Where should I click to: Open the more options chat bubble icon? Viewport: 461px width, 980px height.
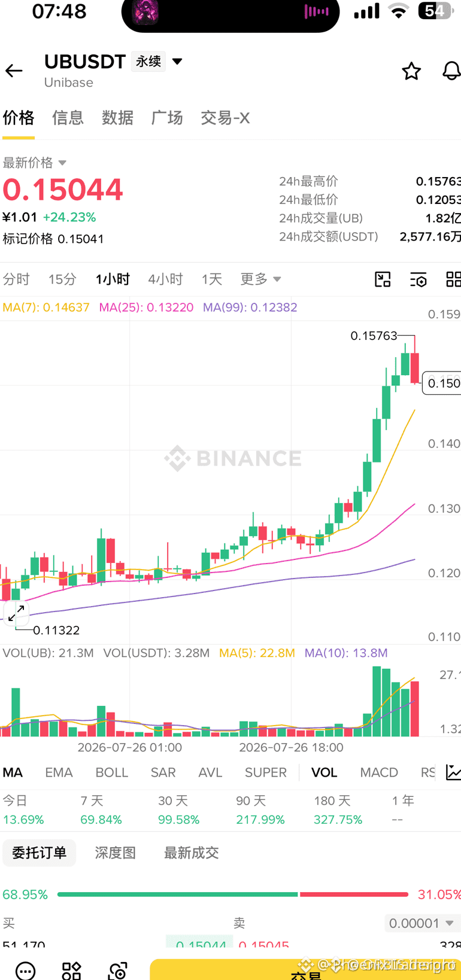25,970
